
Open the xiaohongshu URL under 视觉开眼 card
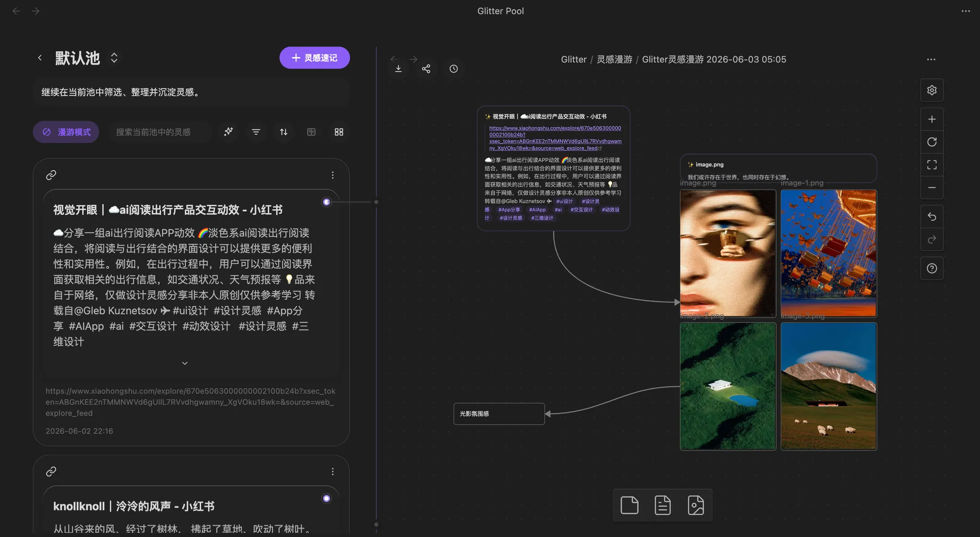(190, 402)
